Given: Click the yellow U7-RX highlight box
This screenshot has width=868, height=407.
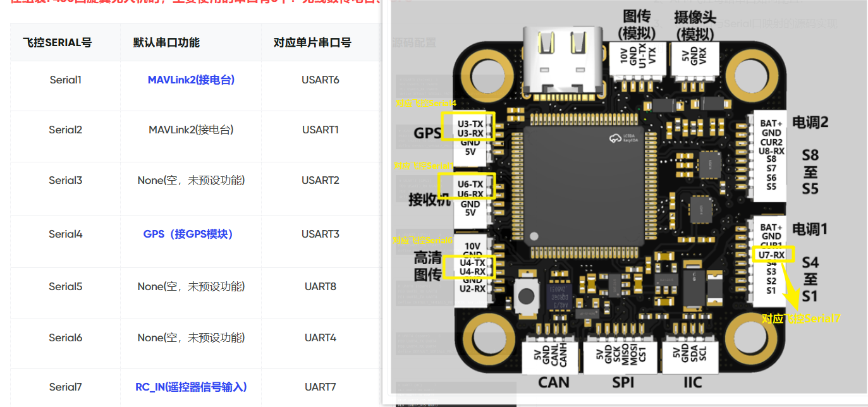Looking at the screenshot, I should coord(772,255).
